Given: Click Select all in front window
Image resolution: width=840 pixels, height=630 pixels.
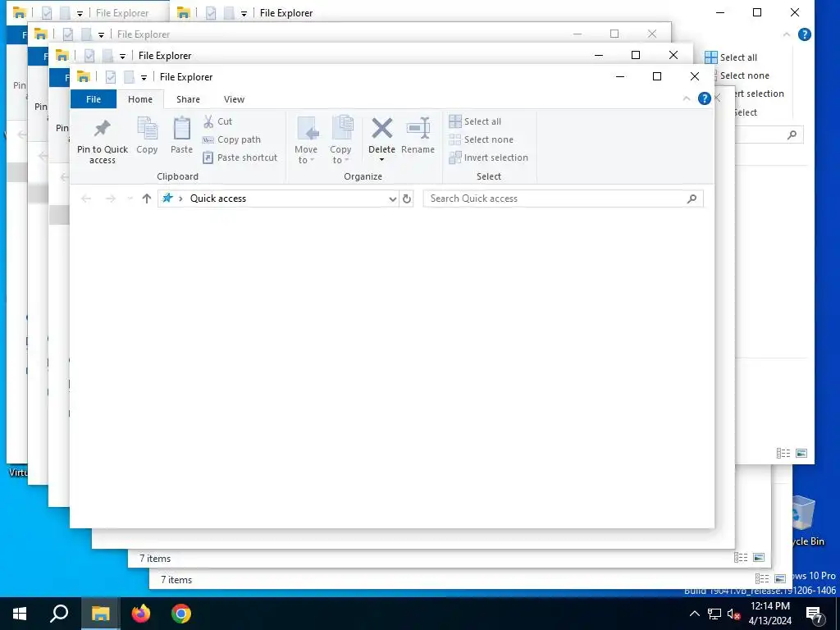Looking at the screenshot, I should pyautogui.click(x=475, y=121).
